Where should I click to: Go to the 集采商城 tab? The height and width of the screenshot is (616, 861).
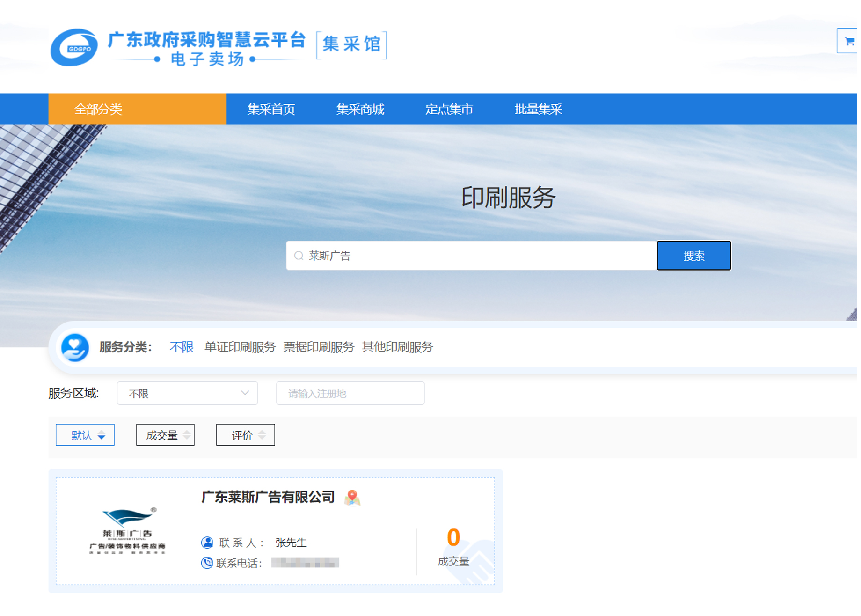coord(360,109)
